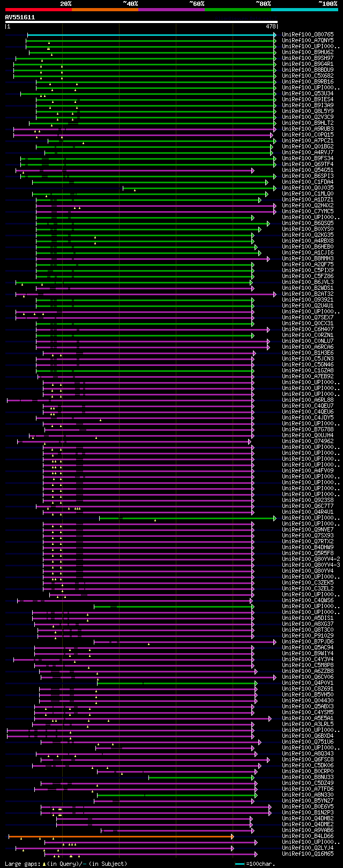Select subject UniRef100_B9RB16
This screenshot has height=868, width=343.
point(308,81)
